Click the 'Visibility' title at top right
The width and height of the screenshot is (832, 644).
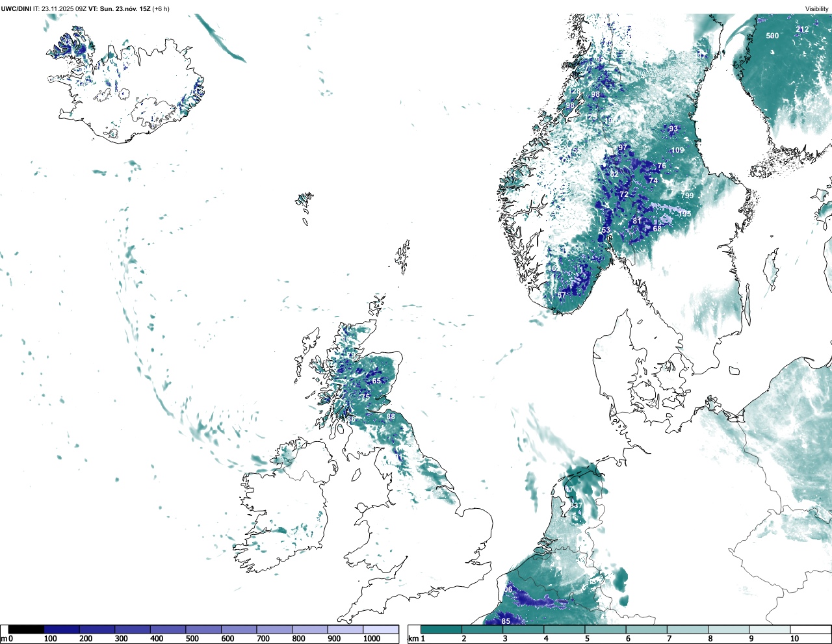817,8
